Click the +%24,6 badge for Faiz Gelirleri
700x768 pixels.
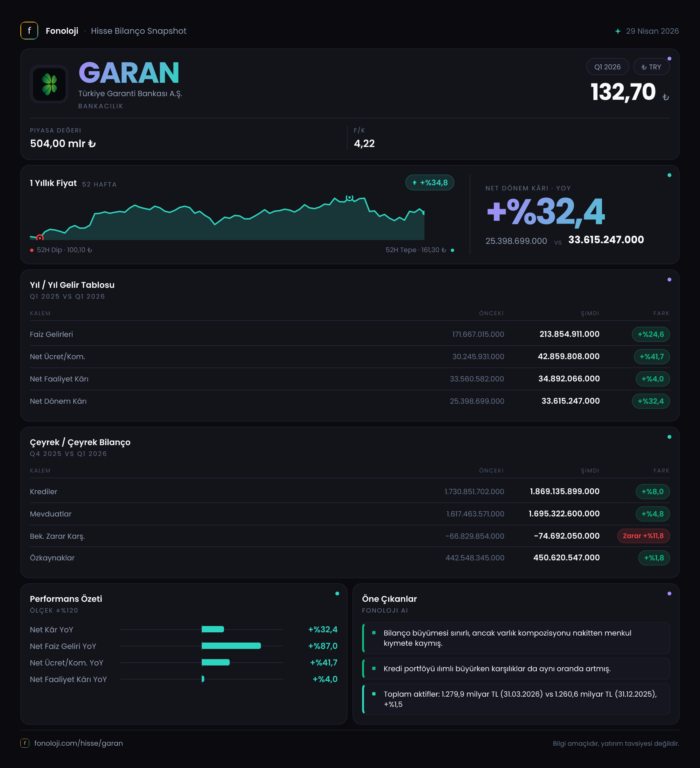pyautogui.click(x=650, y=334)
